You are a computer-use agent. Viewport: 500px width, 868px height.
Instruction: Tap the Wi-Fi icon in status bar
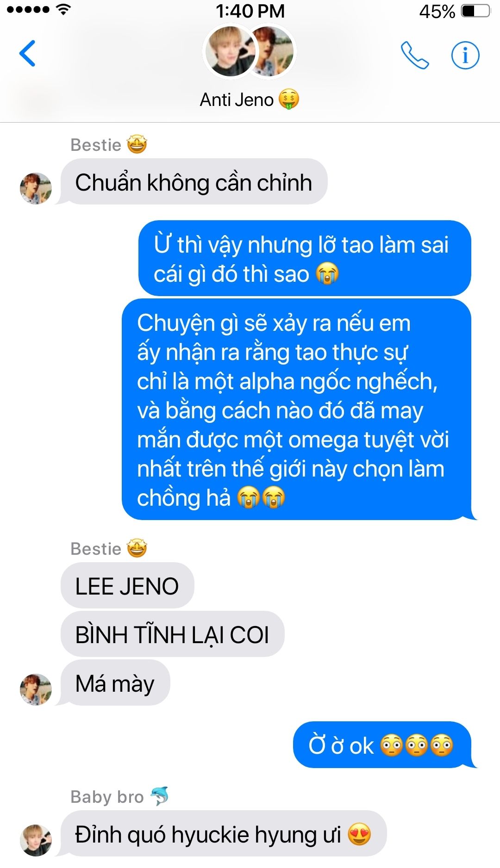pos(63,10)
